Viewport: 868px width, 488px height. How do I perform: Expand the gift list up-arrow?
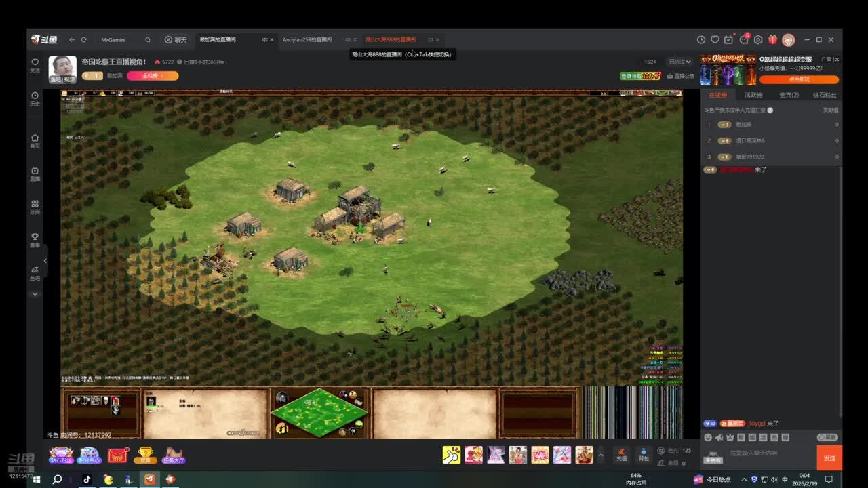tap(601, 455)
